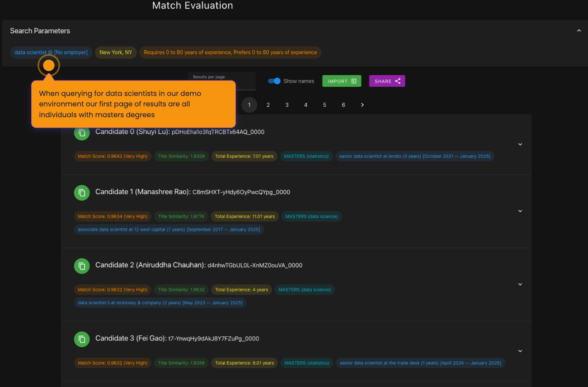Expand Candidate 3 Fei Gao details
Viewport: 588px width, 387px height.
[x=520, y=351]
